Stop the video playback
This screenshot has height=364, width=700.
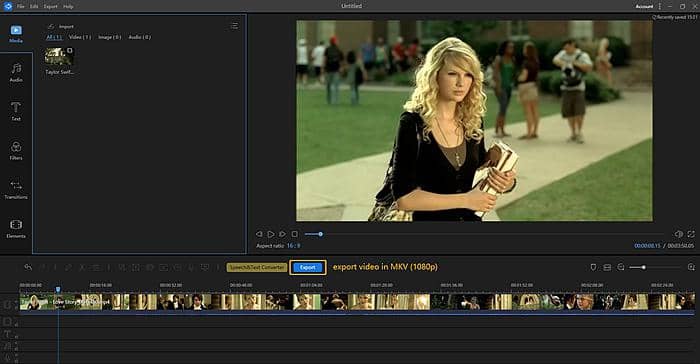coord(295,234)
